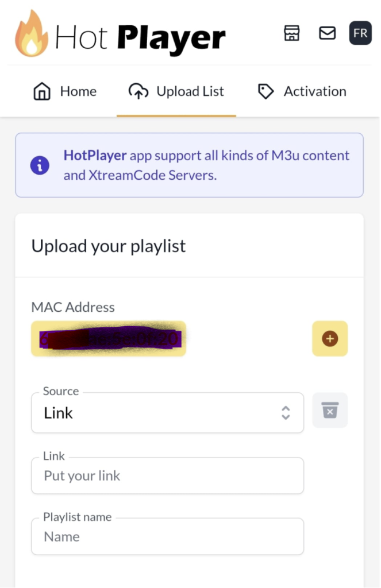
Task: Focus the MAC Address field
Action: click(109, 339)
